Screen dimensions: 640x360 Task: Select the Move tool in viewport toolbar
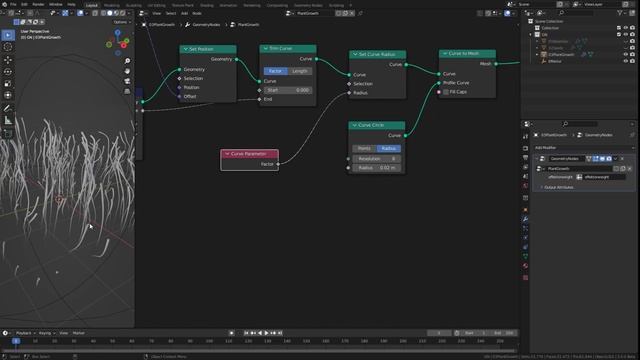pyautogui.click(x=8, y=60)
